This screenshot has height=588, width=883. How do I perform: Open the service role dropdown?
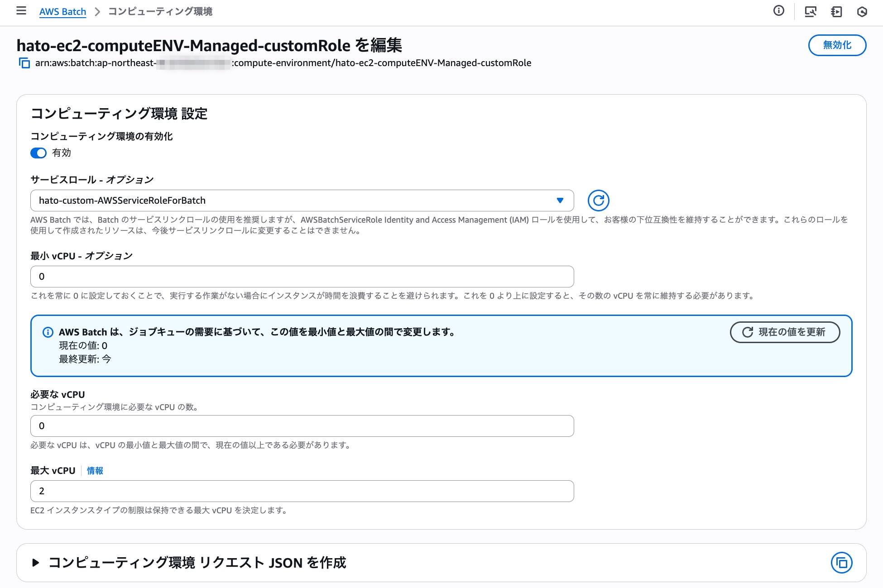pos(302,201)
